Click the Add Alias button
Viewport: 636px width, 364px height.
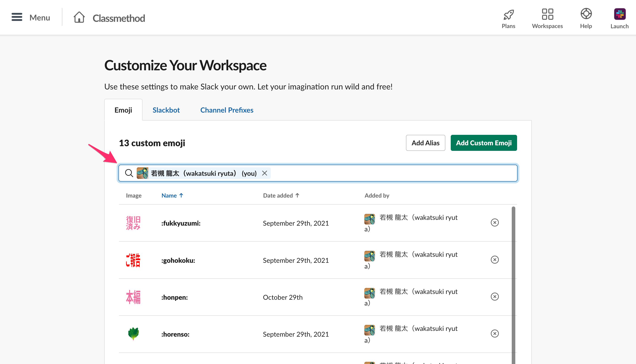point(425,143)
